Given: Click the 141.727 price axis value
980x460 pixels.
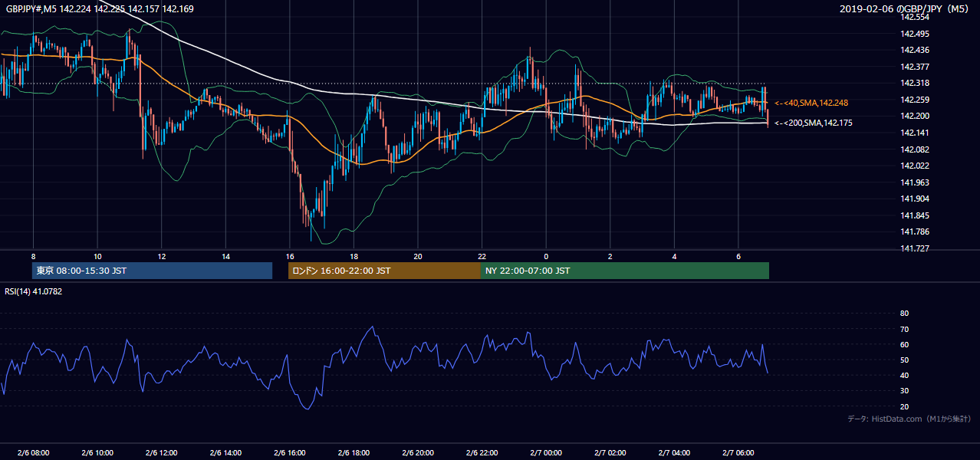Looking at the screenshot, I should point(914,248).
